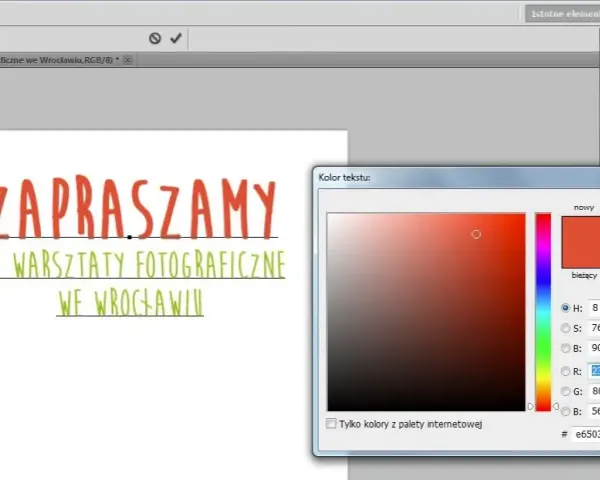The image size is (600, 480).
Task: Click the R red value field
Action: pos(594,371)
